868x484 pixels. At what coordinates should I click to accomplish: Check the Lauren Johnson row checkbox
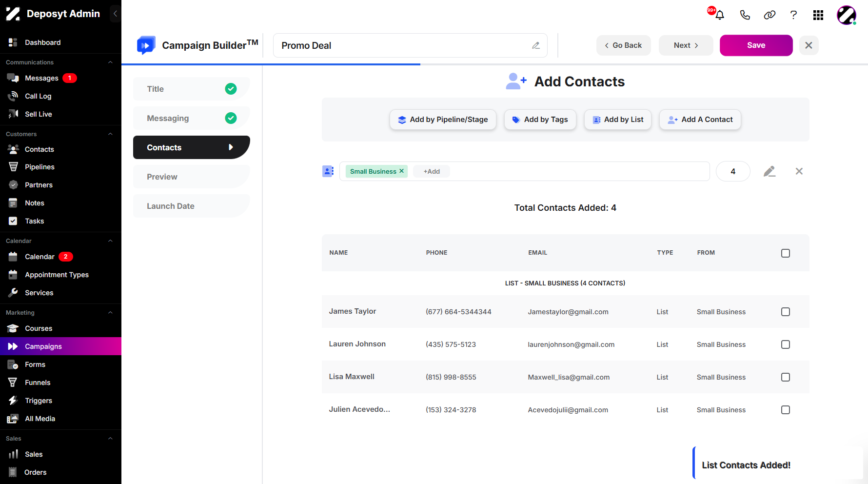click(x=786, y=344)
